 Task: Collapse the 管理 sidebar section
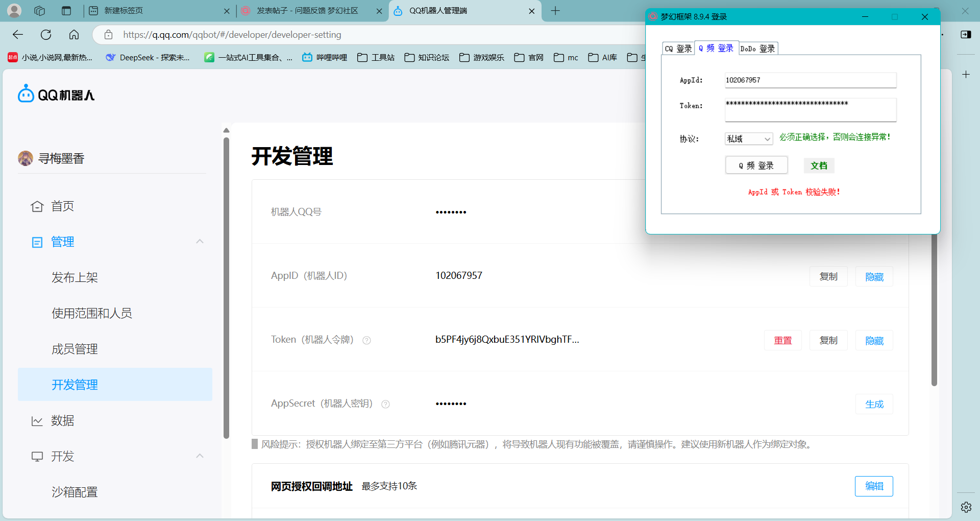tap(200, 242)
